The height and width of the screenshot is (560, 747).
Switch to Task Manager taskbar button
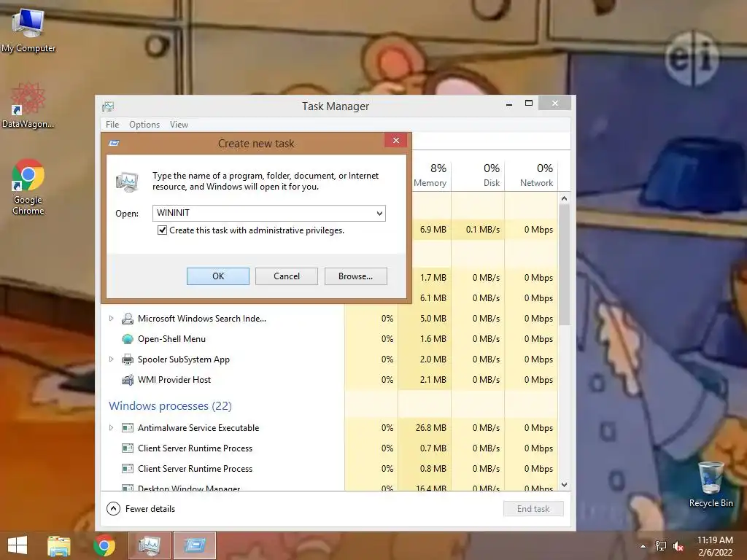(x=149, y=545)
